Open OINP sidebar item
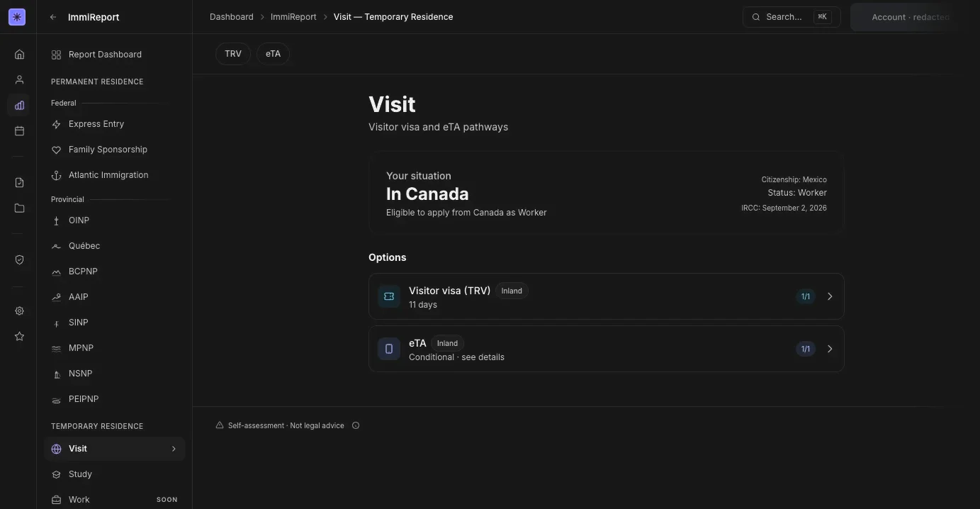The image size is (980, 509). coord(114,220)
